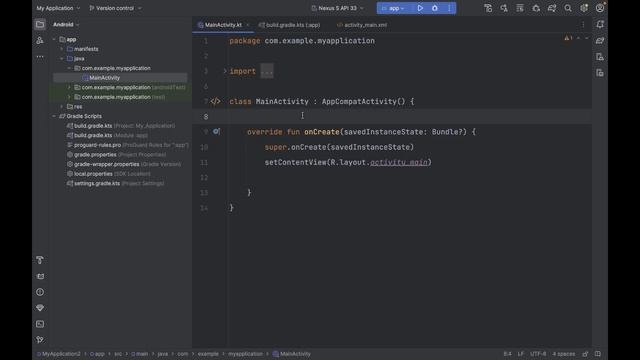
Task: Switch to MainActivity.kt tab
Action: [x=223, y=25]
